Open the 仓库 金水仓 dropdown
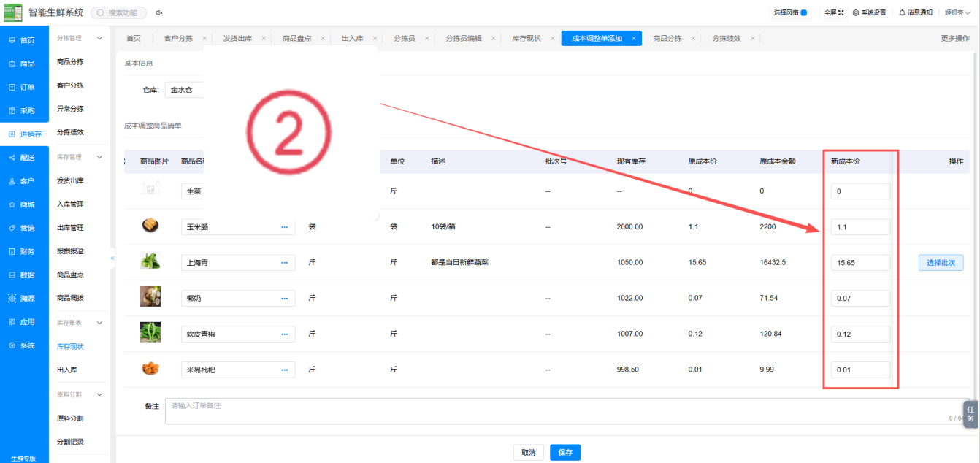The width and height of the screenshot is (980, 463). click(x=185, y=90)
